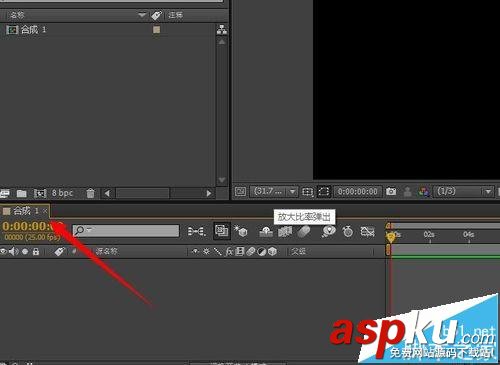
Task: Click the time navigator bar above the ruler
Action: click(445, 226)
